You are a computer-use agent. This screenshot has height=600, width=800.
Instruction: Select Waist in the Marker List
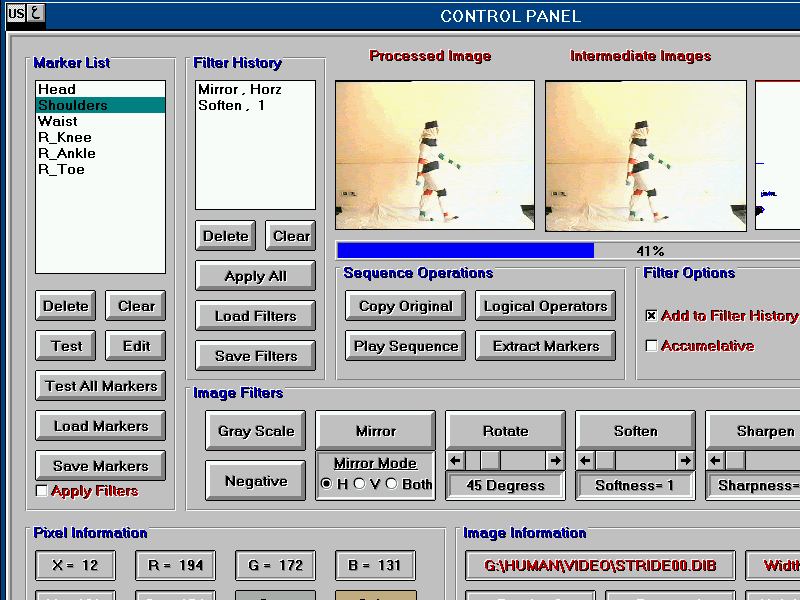(57, 121)
